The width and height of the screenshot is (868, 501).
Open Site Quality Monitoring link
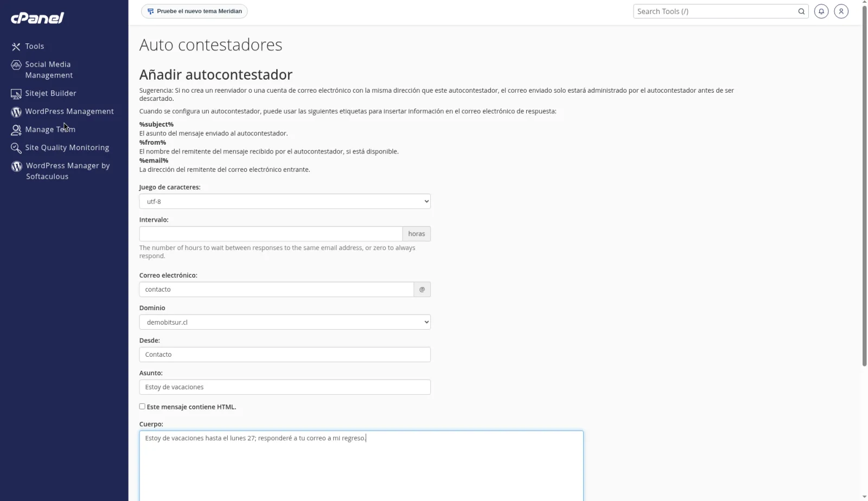point(67,147)
